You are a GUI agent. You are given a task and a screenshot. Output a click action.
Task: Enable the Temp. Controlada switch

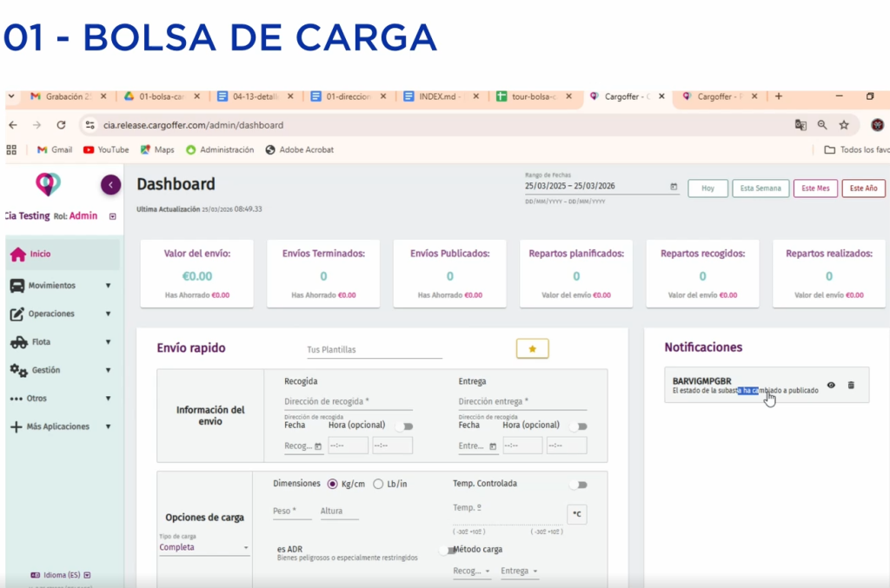[x=578, y=485]
